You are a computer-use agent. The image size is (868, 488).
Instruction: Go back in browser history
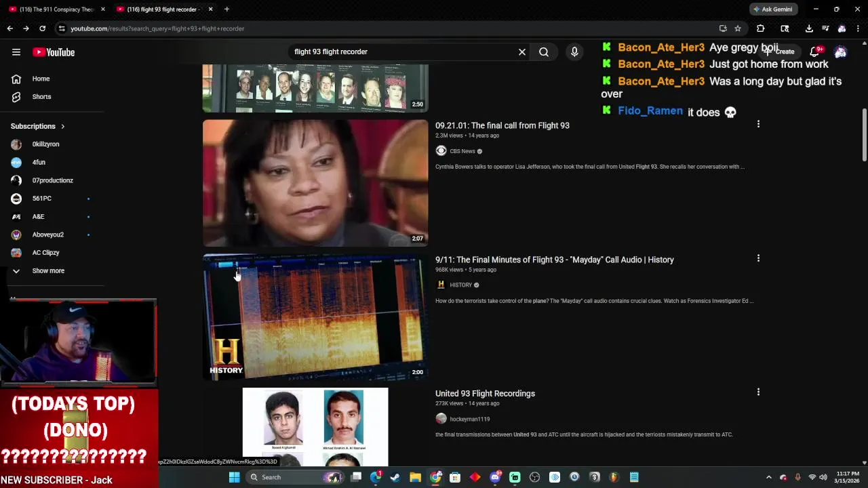pyautogui.click(x=9, y=28)
